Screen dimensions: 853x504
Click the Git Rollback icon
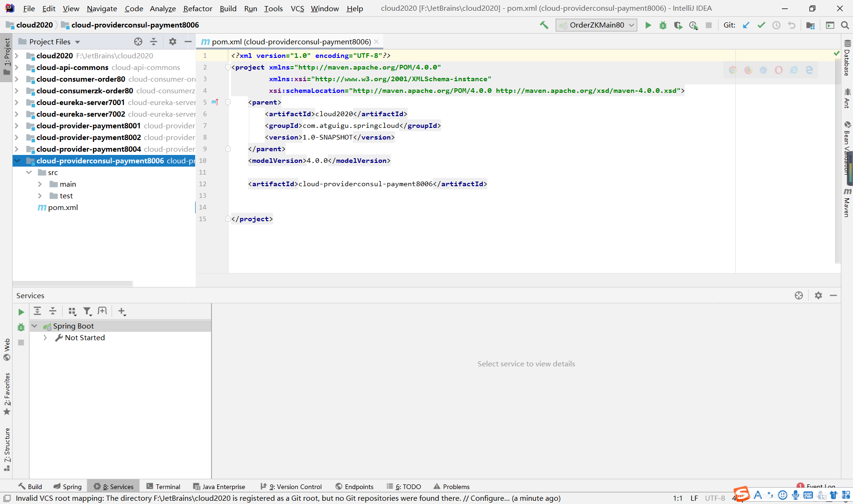coord(792,25)
